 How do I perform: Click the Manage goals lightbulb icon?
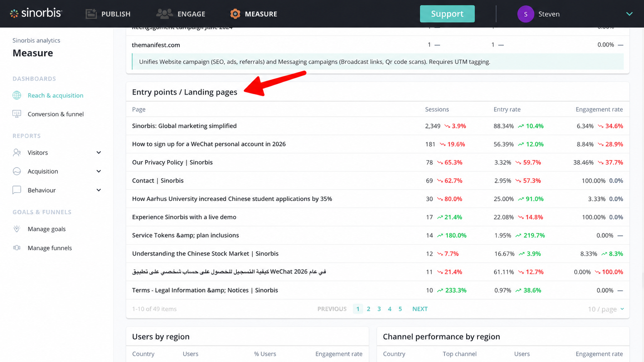pyautogui.click(x=17, y=229)
